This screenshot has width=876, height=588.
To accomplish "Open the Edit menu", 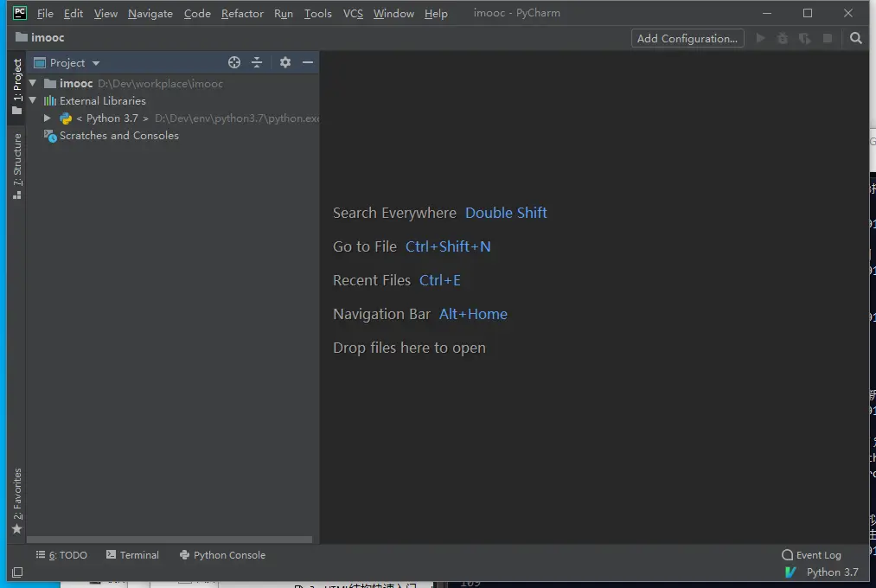I will (x=74, y=13).
